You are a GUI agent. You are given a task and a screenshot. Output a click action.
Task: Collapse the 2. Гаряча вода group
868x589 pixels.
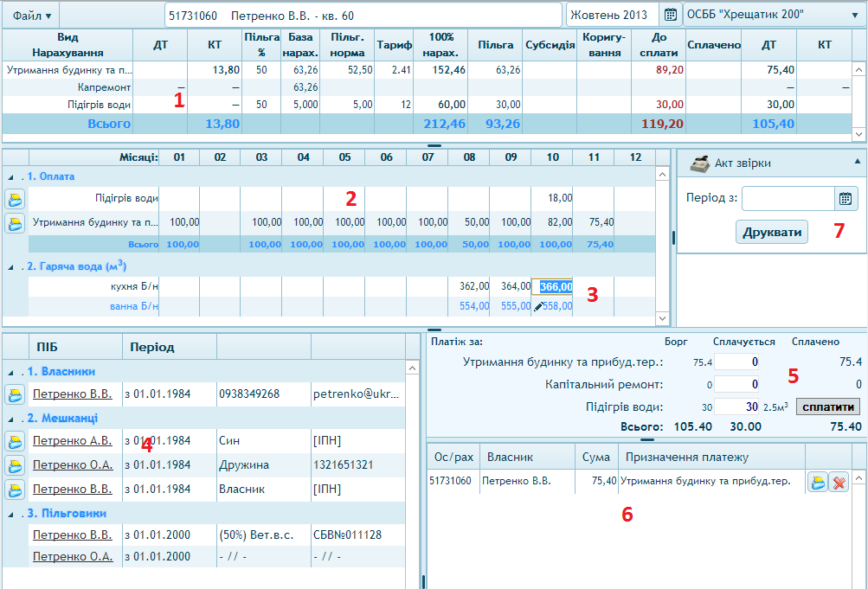pyautogui.click(x=10, y=266)
